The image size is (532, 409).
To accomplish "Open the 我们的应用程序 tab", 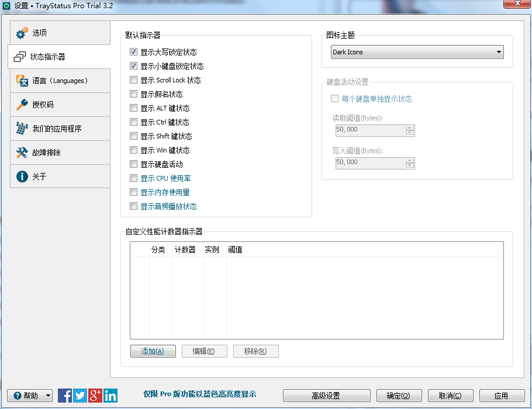I will (60, 129).
